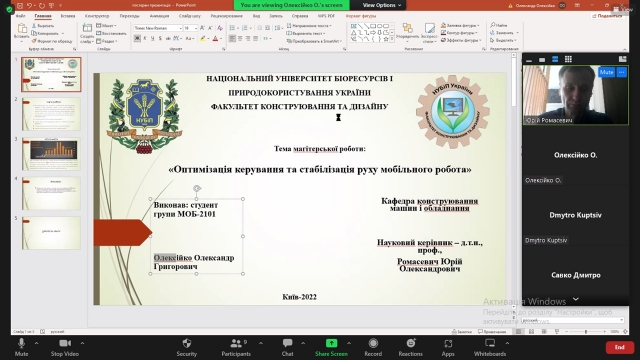Click the yellow text highlight color swatch

click(x=203, y=38)
